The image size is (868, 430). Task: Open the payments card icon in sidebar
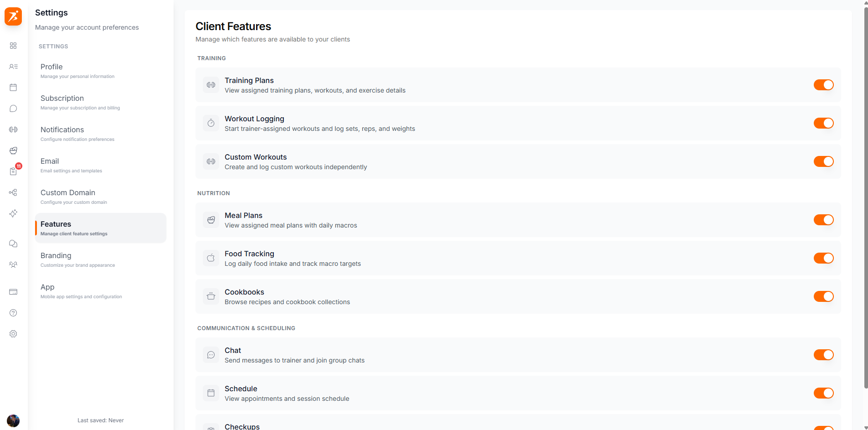pyautogui.click(x=13, y=292)
